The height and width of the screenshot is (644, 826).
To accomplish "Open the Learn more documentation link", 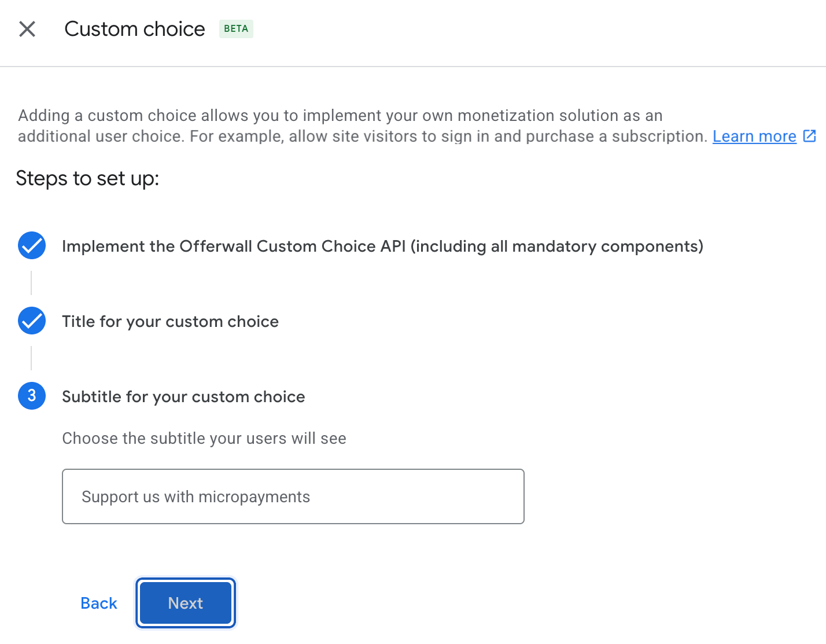I will point(754,136).
